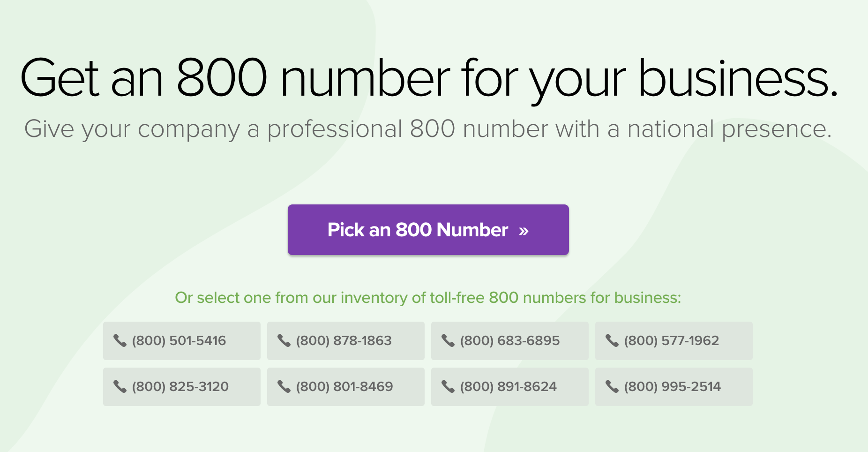Select the number (800) 878-1863
Viewport: 868px width, 452px height.
coord(346,341)
